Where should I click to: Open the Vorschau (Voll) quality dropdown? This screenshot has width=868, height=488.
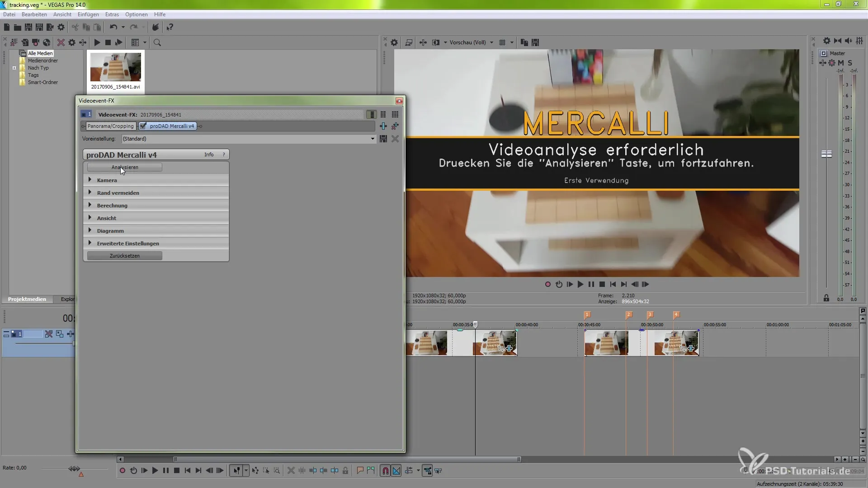[x=471, y=42]
